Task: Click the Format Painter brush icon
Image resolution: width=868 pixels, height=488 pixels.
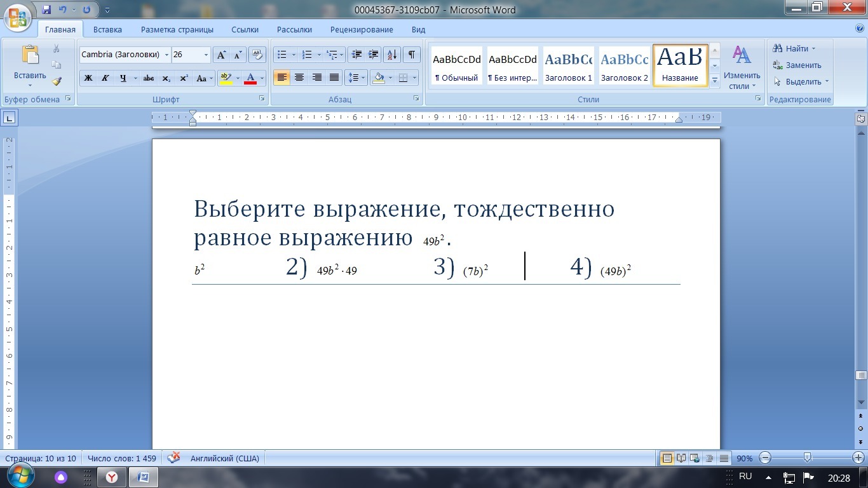Action: (57, 81)
